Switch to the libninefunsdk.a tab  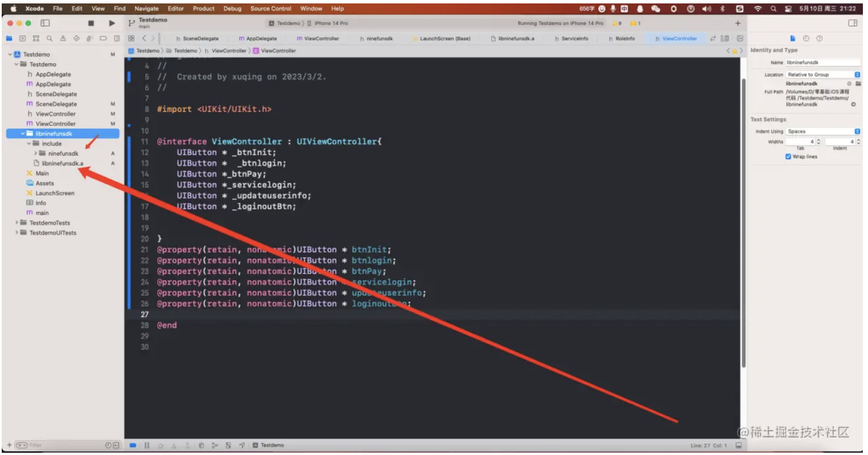(513, 38)
